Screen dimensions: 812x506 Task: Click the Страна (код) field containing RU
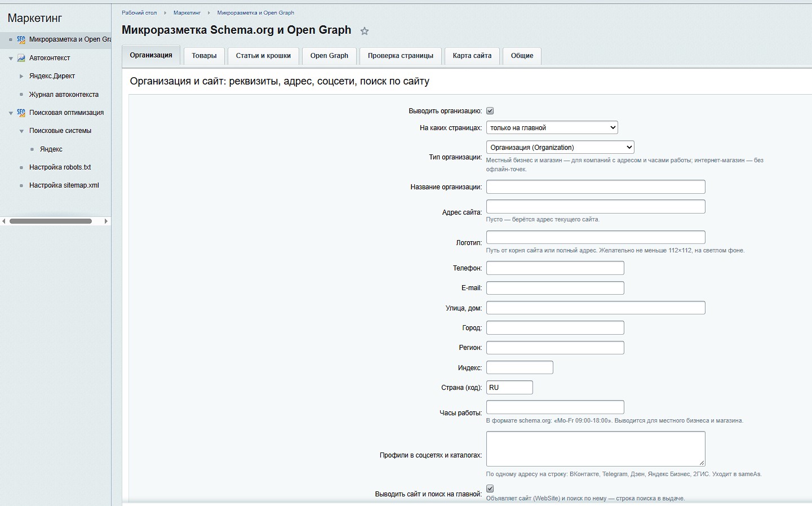tap(509, 388)
